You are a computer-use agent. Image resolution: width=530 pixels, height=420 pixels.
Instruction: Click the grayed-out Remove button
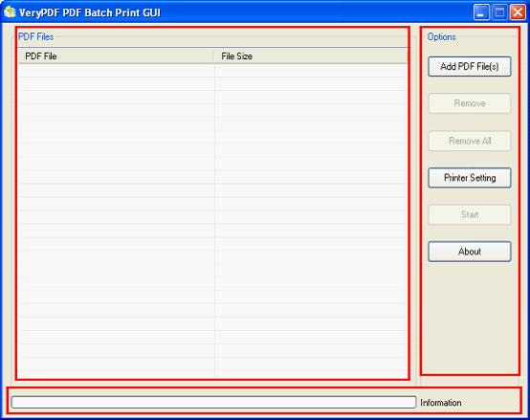click(x=470, y=103)
